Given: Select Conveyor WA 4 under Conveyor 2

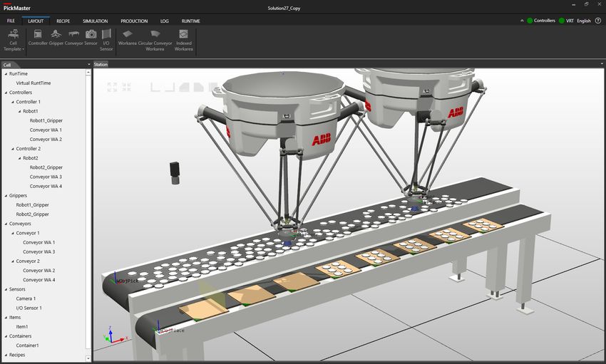Looking at the screenshot, I should pos(38,280).
